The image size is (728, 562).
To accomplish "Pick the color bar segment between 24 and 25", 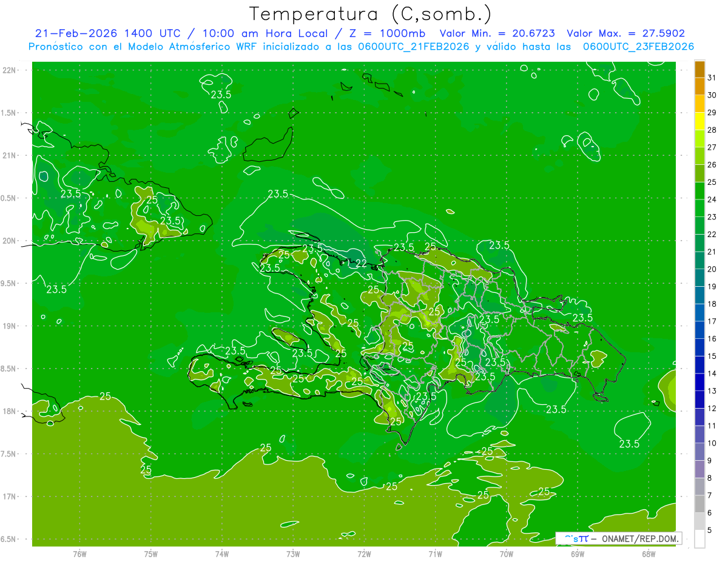I will [x=699, y=191].
